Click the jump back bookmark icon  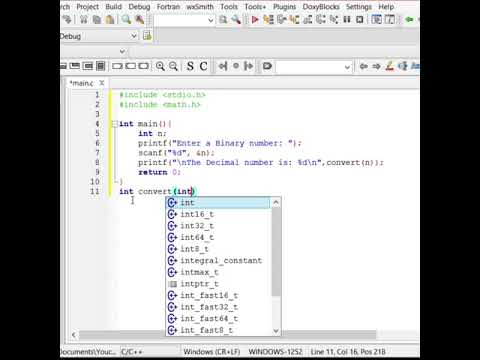pyautogui.click(x=223, y=66)
